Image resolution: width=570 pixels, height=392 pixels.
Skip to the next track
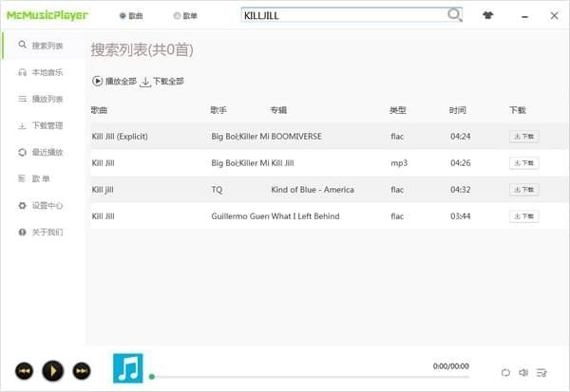(x=82, y=371)
